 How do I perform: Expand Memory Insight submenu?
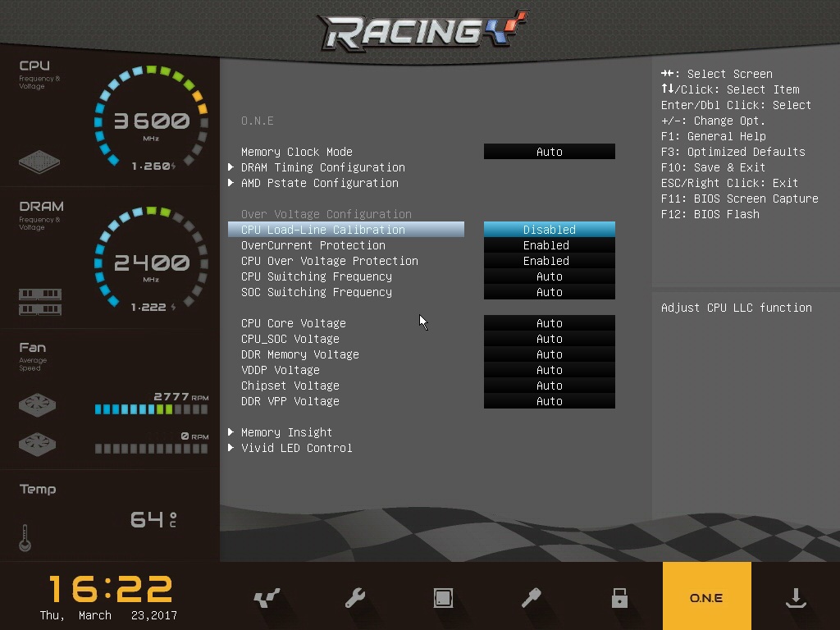pyautogui.click(x=286, y=431)
